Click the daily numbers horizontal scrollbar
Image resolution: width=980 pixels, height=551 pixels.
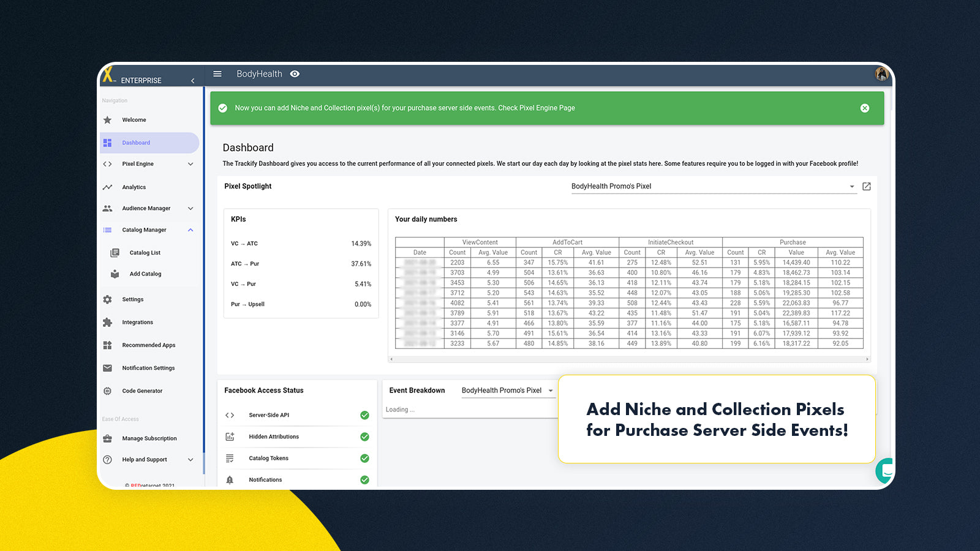coord(629,359)
